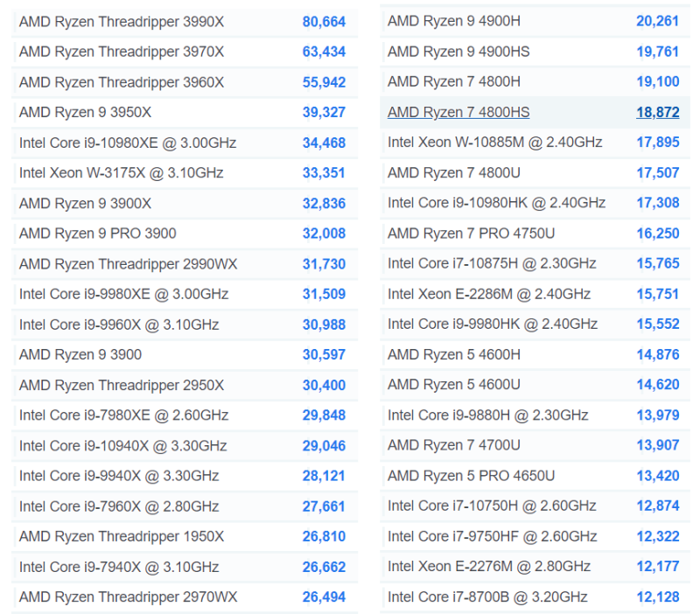Open AMD Ryzen Threadripper 1950X entry
This screenshot has width=700, height=614.
[x=122, y=536]
